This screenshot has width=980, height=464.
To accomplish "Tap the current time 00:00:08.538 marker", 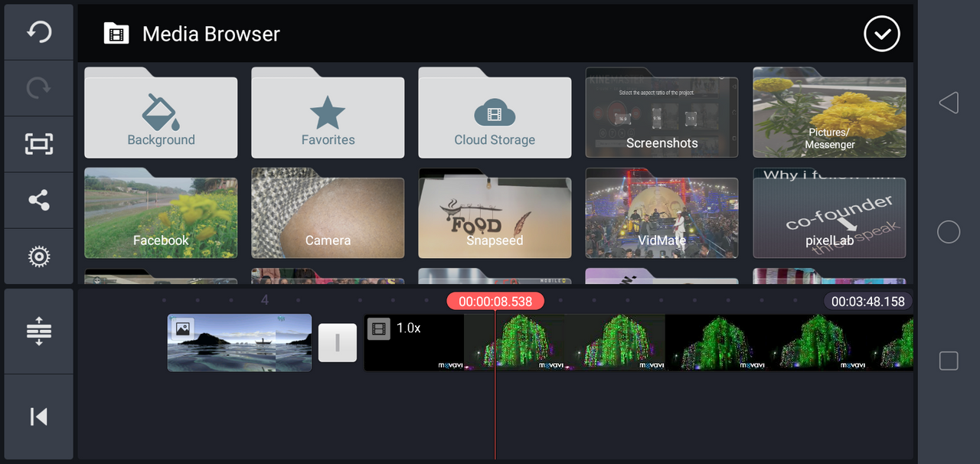I will tap(495, 302).
